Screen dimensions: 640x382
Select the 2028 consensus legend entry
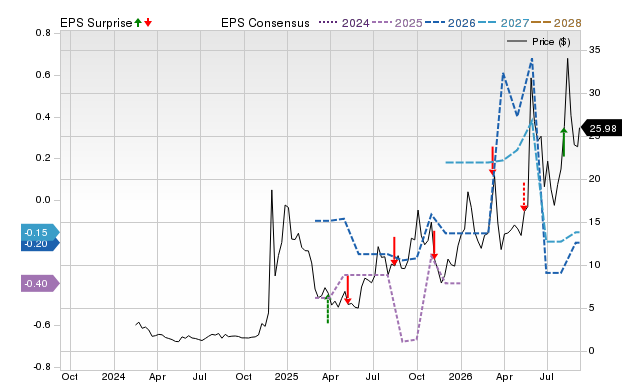coord(556,23)
